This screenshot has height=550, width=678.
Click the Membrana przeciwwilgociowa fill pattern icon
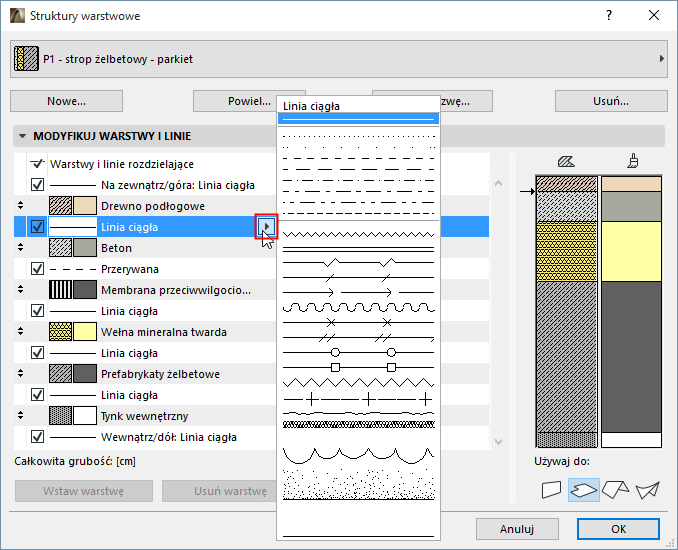60,290
